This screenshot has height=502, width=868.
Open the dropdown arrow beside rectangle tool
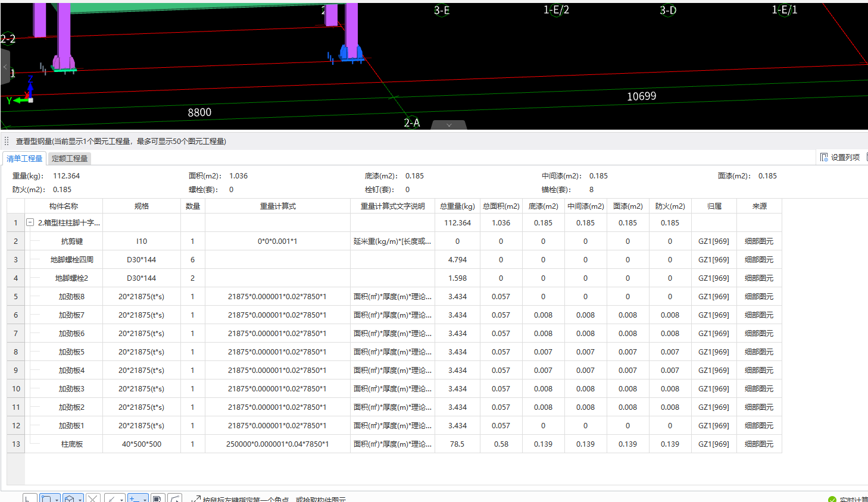pos(57,500)
